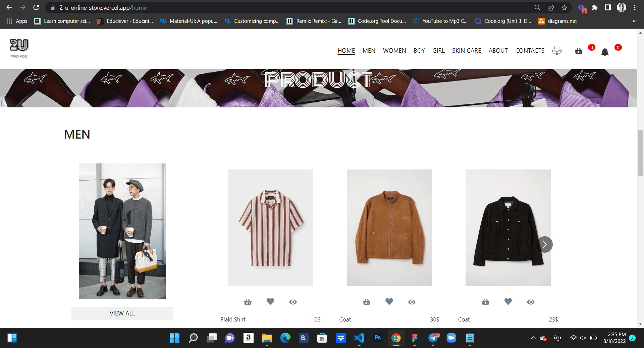
Task: Expand the hidden bookmarks chevron
Action: [634, 21]
